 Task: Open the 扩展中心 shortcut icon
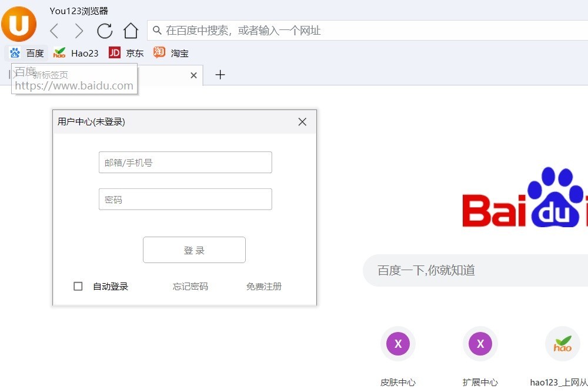tap(480, 344)
